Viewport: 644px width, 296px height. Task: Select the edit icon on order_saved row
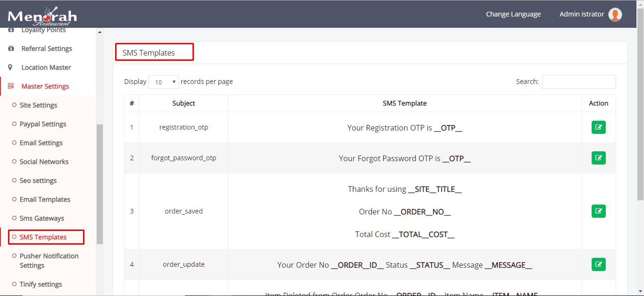point(598,211)
